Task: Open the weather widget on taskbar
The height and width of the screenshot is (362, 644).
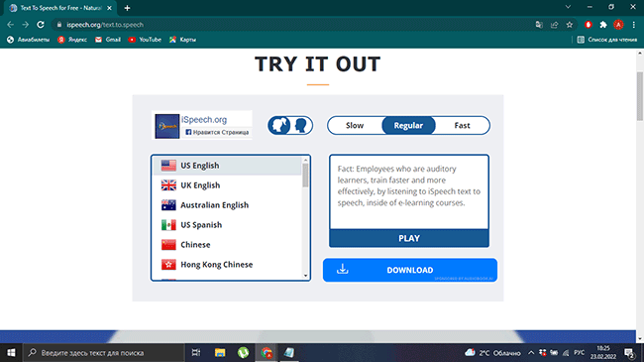Action: pos(492,352)
